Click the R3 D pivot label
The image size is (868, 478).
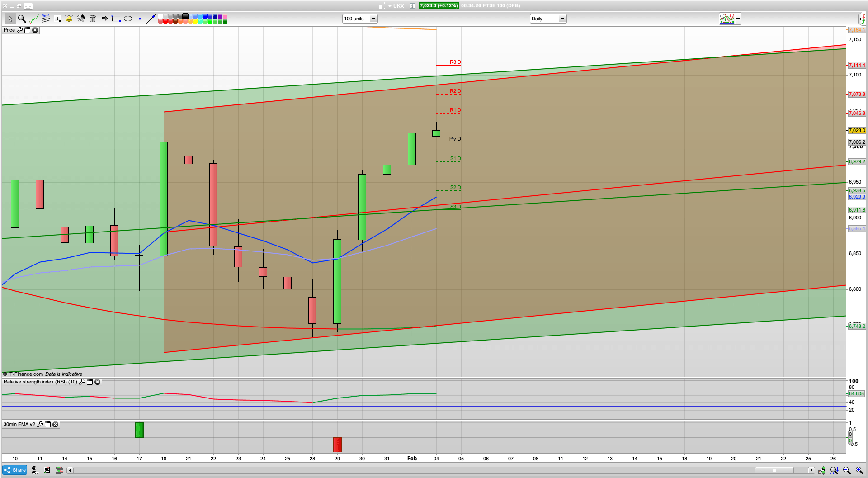(455, 62)
